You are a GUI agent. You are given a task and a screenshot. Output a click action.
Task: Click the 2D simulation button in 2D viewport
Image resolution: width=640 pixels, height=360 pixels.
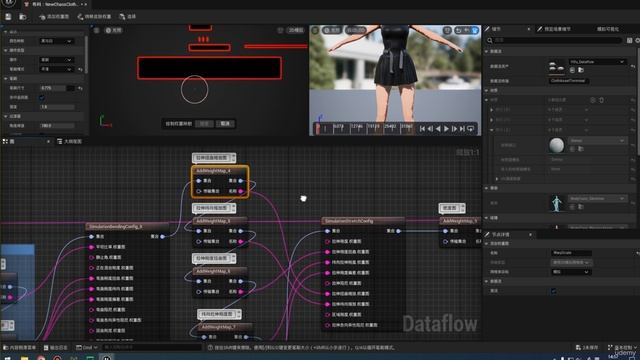(296, 30)
